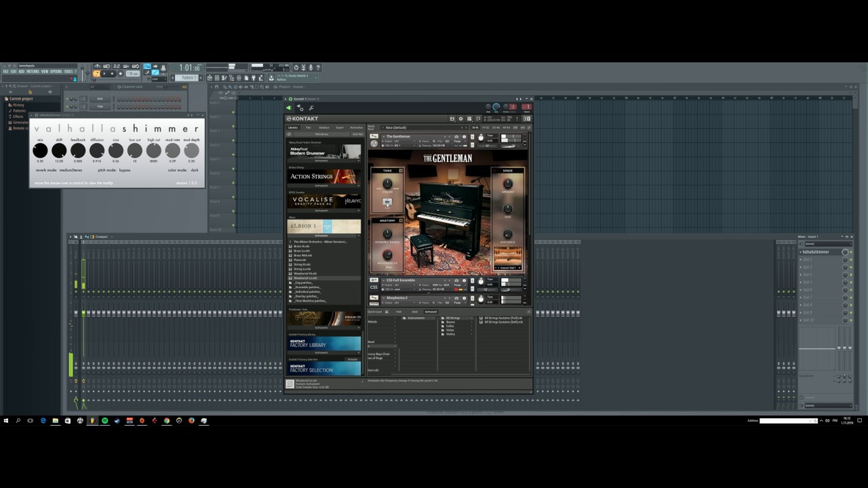This screenshot has height=488, width=868.
Task: Expand Action Strings Instruments dropdown arrow
Action: 358,186
